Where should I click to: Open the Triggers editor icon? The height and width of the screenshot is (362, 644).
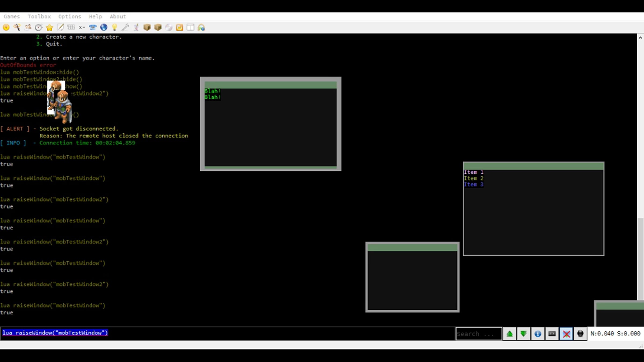17,27
